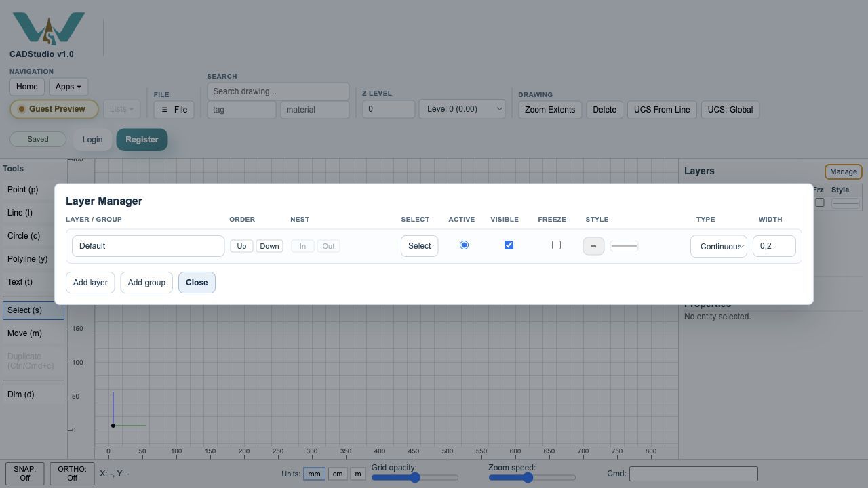The image size is (868, 488).
Task: Click the line style minus icon button
Action: click(x=593, y=246)
